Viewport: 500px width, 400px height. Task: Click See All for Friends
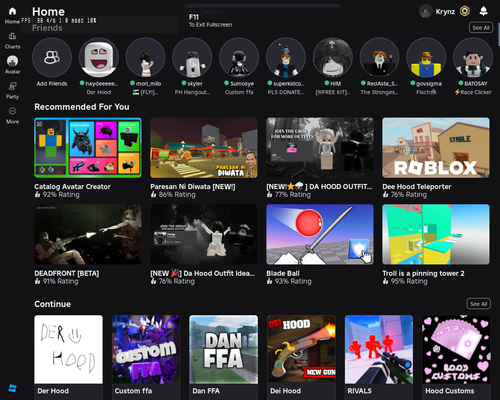coord(481,28)
